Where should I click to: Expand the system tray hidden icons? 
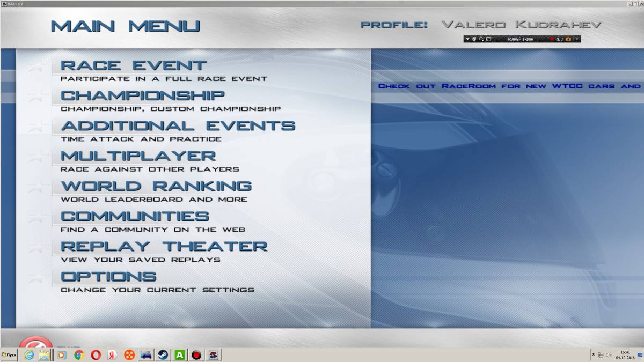pos(594,355)
